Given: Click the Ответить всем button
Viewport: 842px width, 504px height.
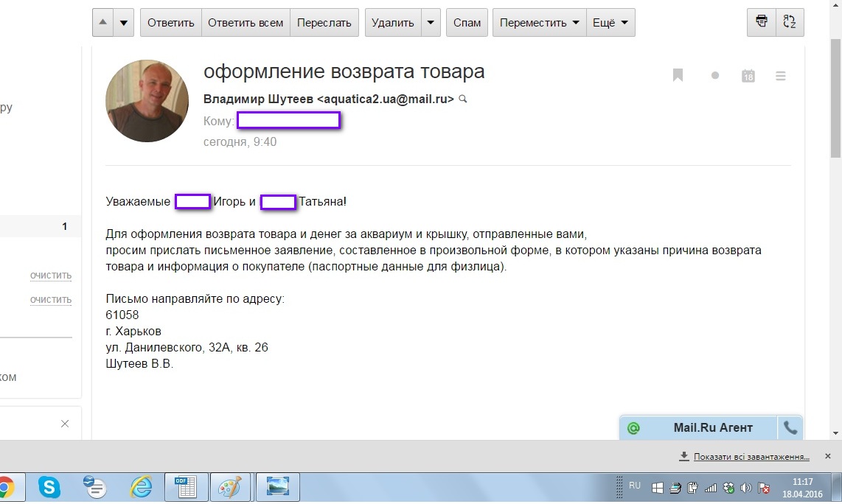Looking at the screenshot, I should click(246, 22).
